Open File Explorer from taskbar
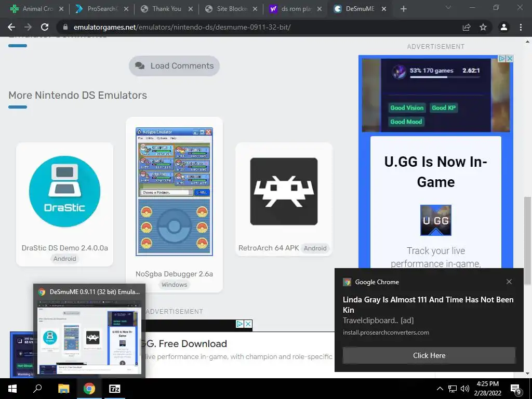Image resolution: width=532 pixels, height=399 pixels. 63,389
